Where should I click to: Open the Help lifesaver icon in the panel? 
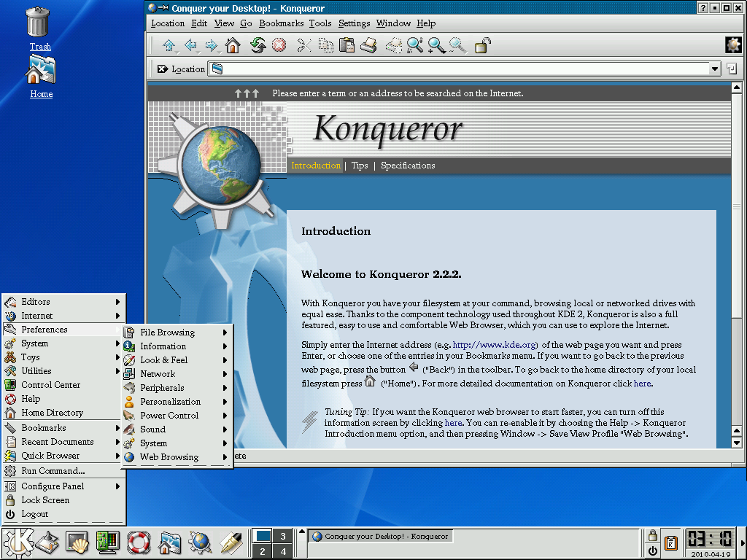(138, 542)
